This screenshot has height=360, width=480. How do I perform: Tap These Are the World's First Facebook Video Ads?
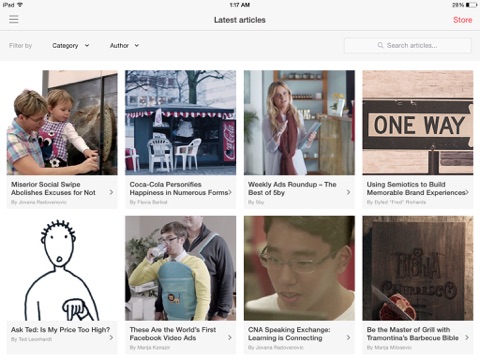pos(172,334)
